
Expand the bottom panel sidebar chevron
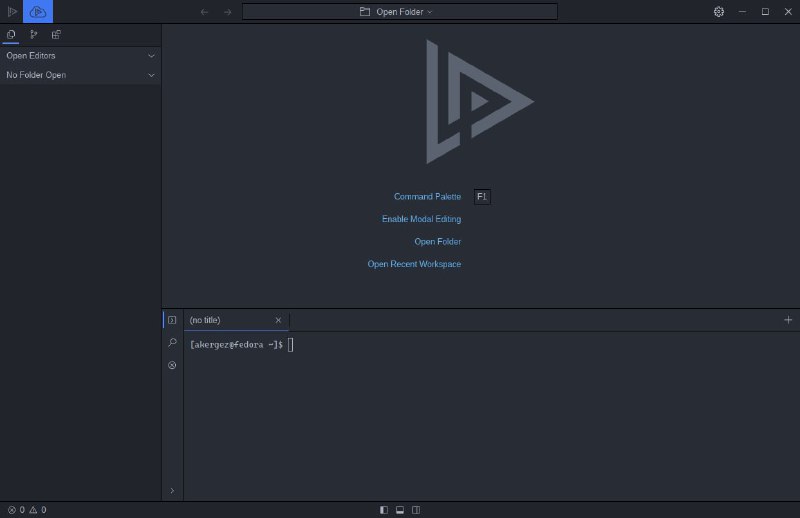(172, 490)
